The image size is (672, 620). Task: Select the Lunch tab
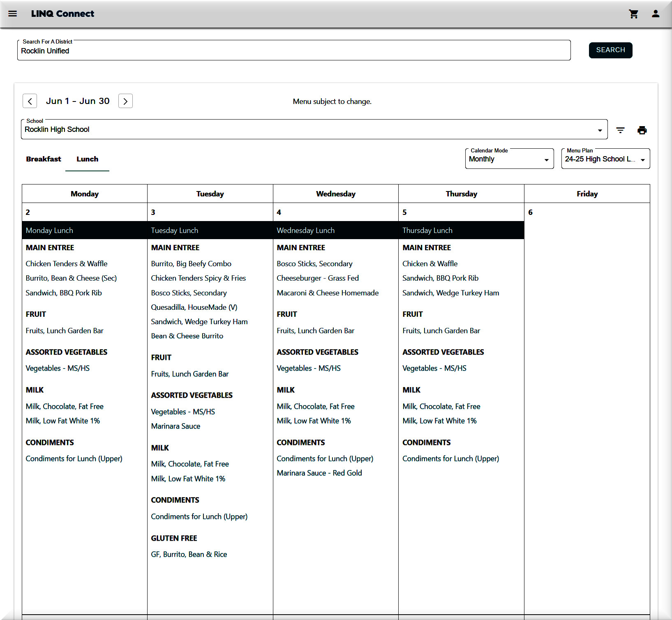[x=87, y=159]
